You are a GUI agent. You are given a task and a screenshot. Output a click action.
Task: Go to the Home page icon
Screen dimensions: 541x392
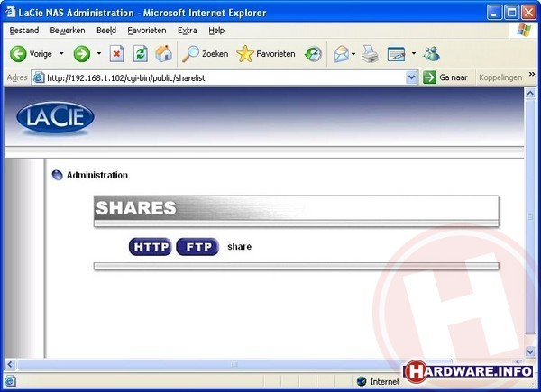tap(163, 54)
